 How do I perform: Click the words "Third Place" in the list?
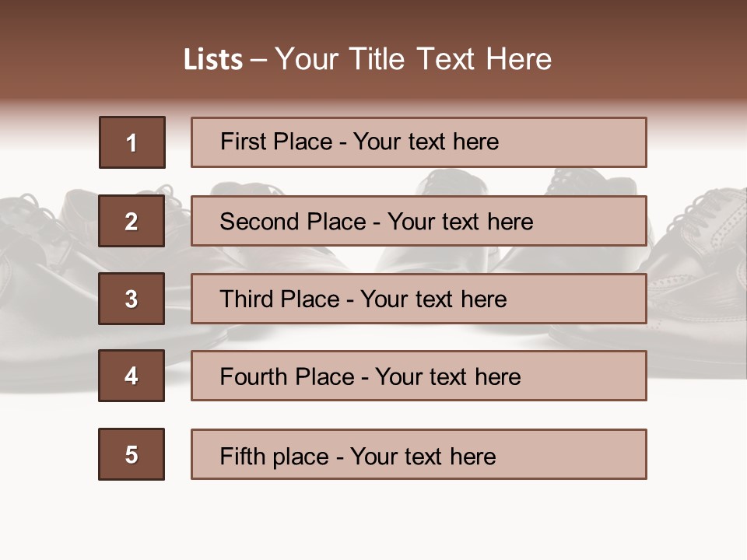280,299
